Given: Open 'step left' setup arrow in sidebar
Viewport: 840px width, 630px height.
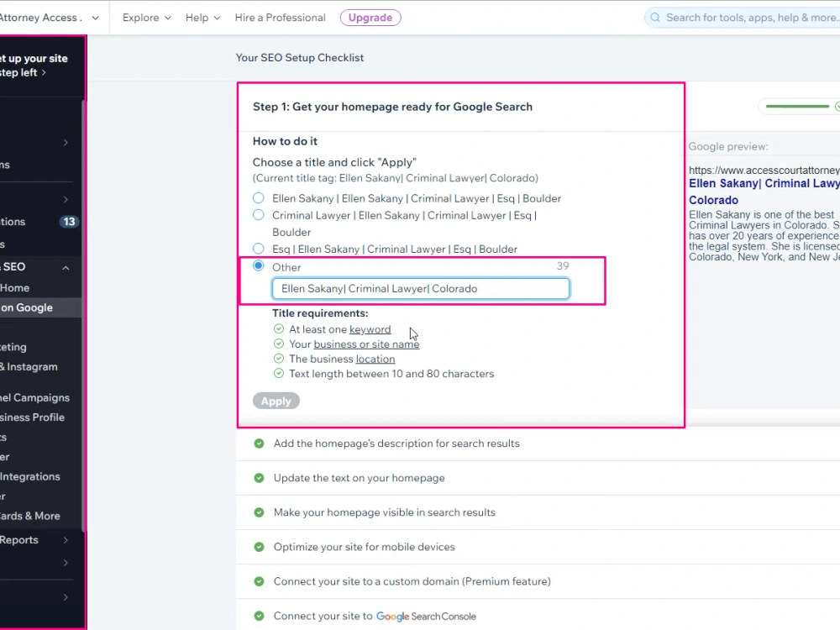Looking at the screenshot, I should click(x=44, y=73).
